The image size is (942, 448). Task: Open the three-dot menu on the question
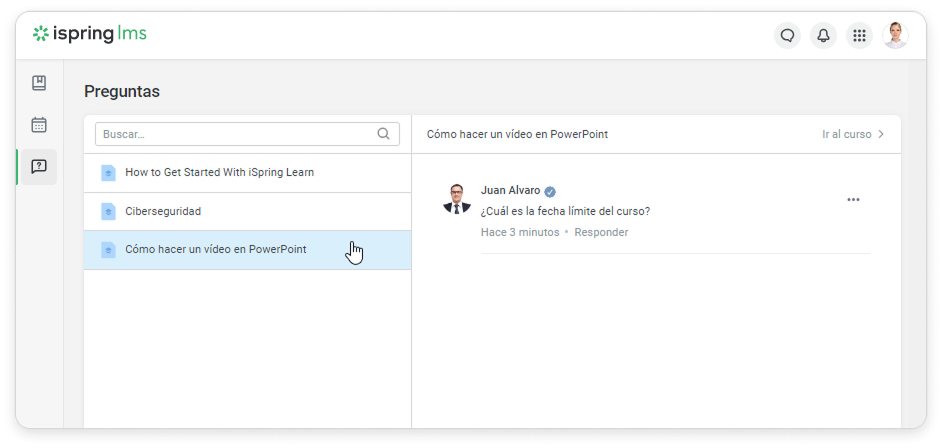(853, 200)
